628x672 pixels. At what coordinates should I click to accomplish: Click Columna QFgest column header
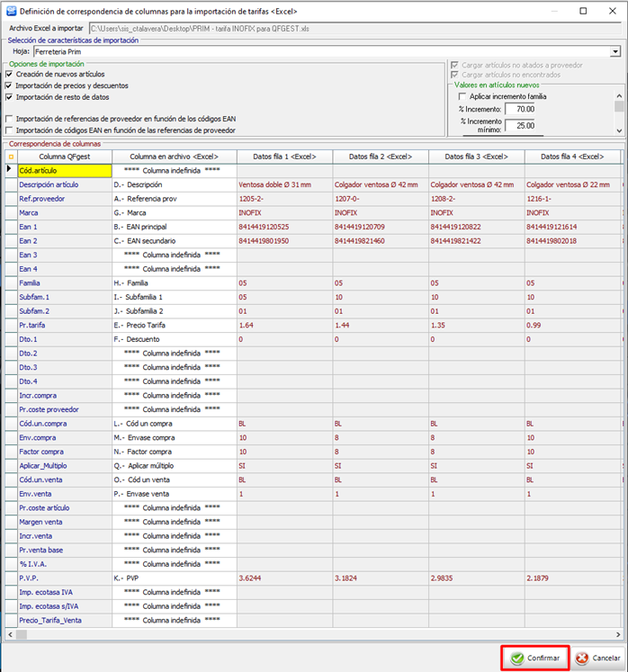[65, 157]
